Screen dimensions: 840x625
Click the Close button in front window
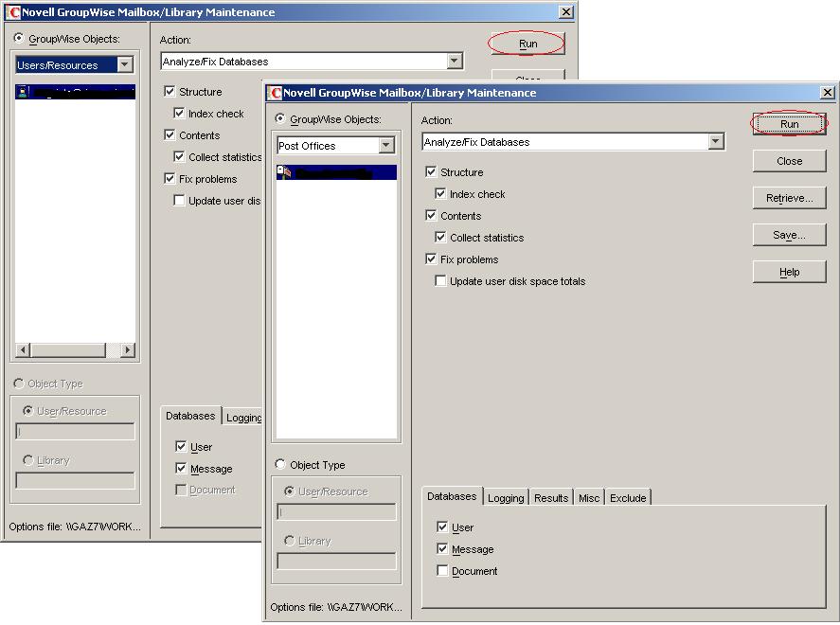coord(789,161)
